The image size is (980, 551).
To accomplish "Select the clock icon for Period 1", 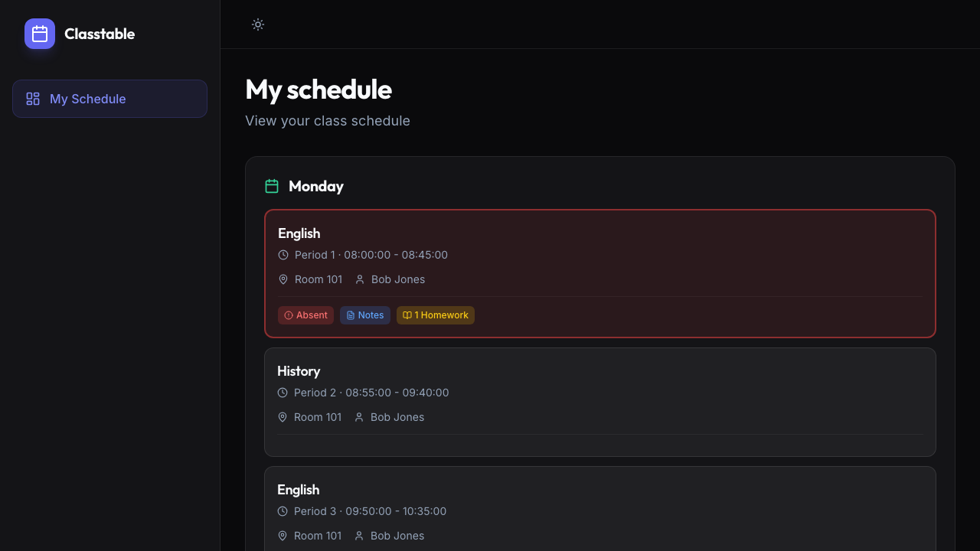I will (283, 255).
